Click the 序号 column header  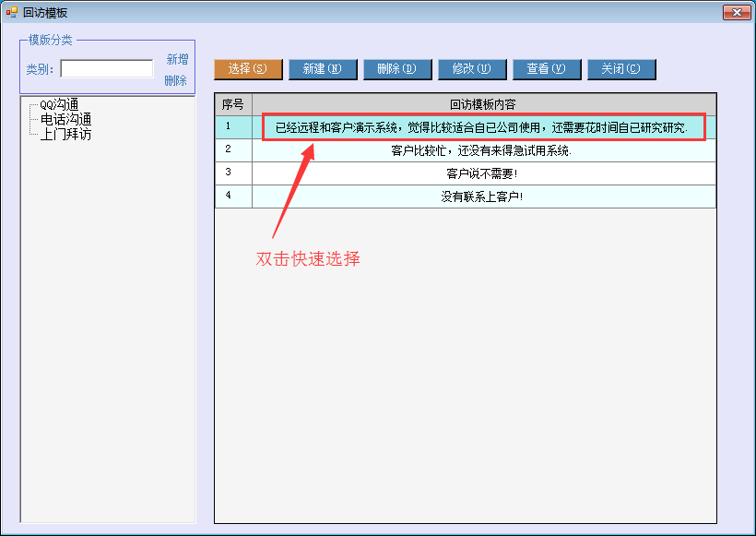pos(233,104)
